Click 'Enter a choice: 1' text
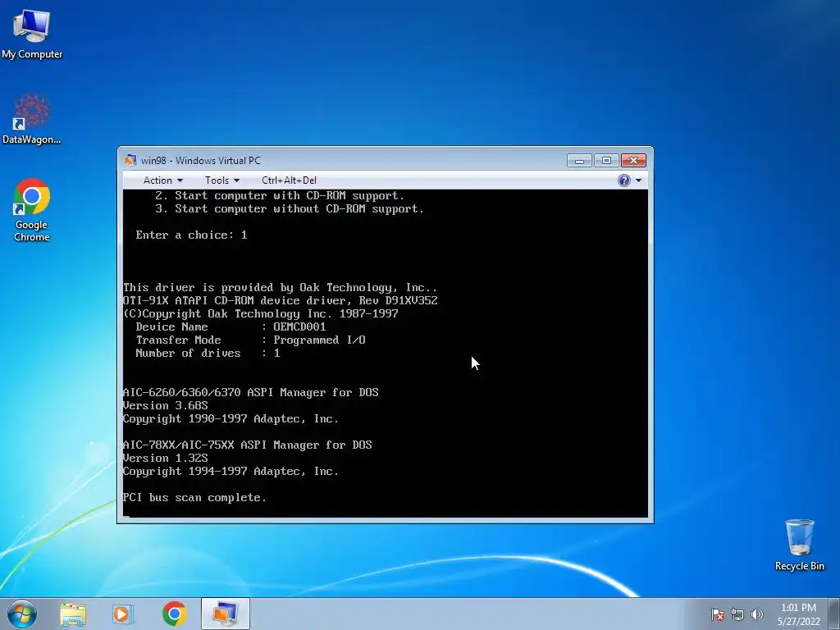Image resolution: width=840 pixels, height=630 pixels. pos(191,235)
